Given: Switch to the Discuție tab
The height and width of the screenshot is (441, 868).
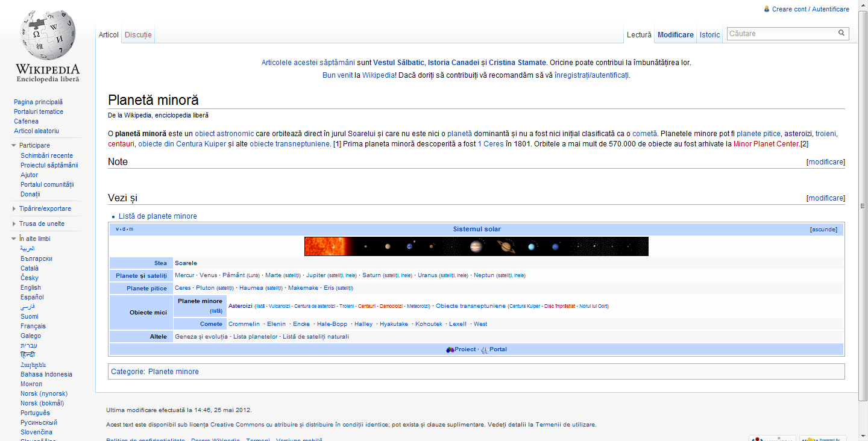Looking at the screenshot, I should 138,35.
